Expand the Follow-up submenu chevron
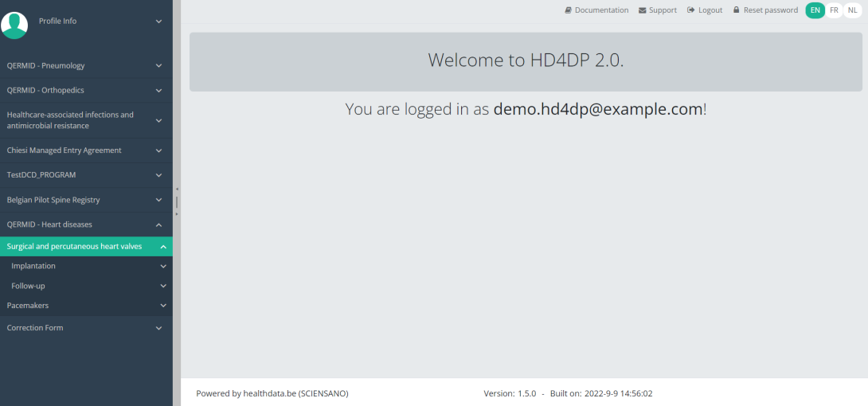The width and height of the screenshot is (868, 406). 163,286
